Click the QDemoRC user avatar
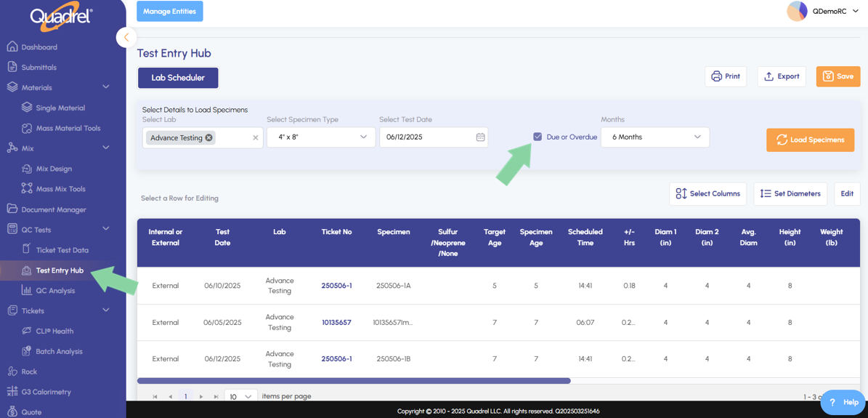Viewport: 868px width, 418px height. (797, 12)
